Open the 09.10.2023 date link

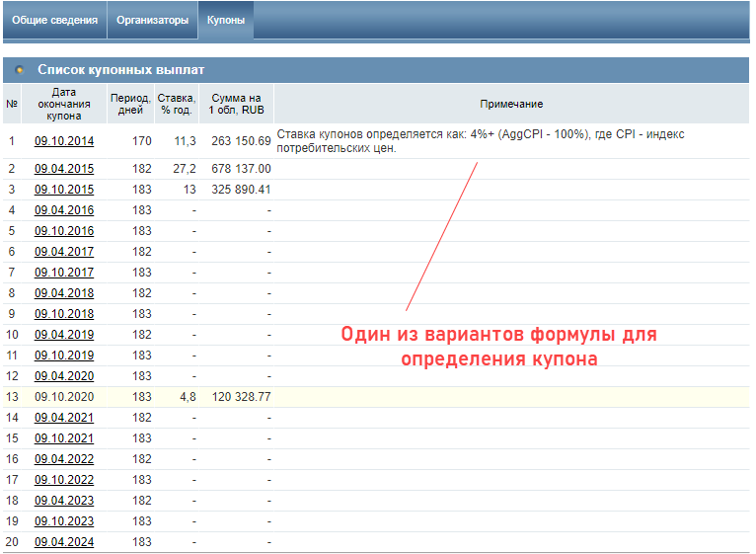click(x=64, y=521)
